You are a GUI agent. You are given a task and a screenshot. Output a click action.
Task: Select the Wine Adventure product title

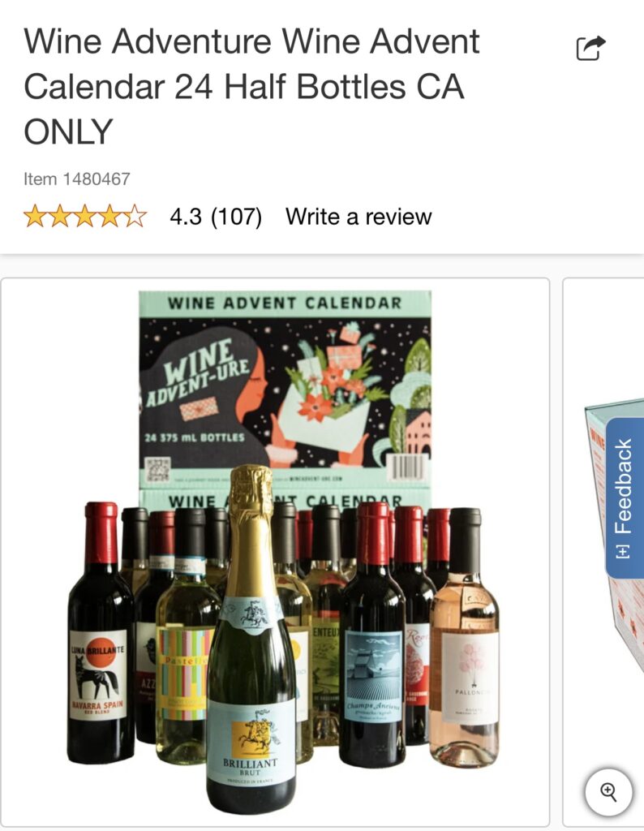point(251,86)
